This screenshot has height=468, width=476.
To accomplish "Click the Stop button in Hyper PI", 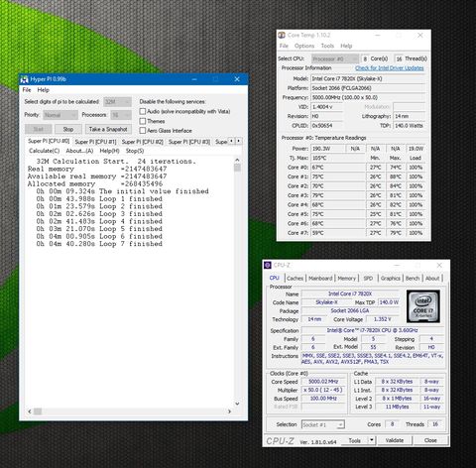I will tap(68, 129).
